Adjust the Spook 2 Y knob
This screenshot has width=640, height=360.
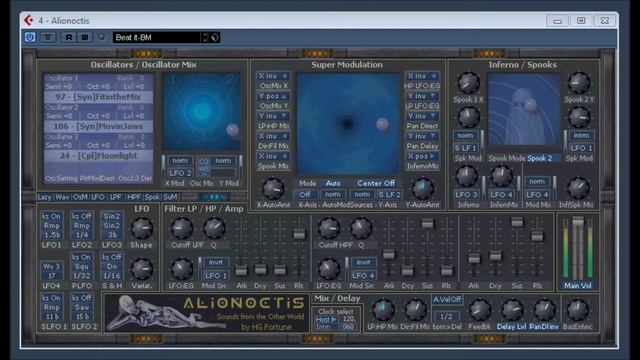point(579,83)
